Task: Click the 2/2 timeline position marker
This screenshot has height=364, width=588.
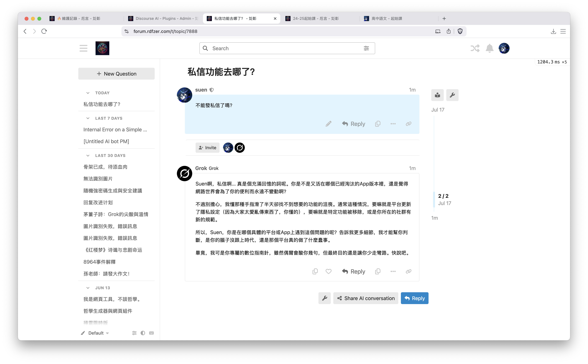Action: (x=443, y=196)
